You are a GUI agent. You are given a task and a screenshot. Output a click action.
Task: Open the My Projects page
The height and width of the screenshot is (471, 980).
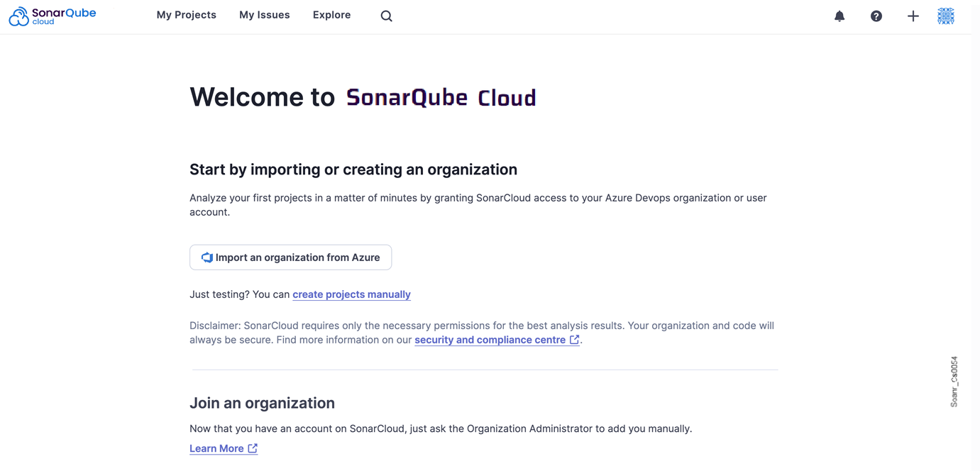[186, 14]
